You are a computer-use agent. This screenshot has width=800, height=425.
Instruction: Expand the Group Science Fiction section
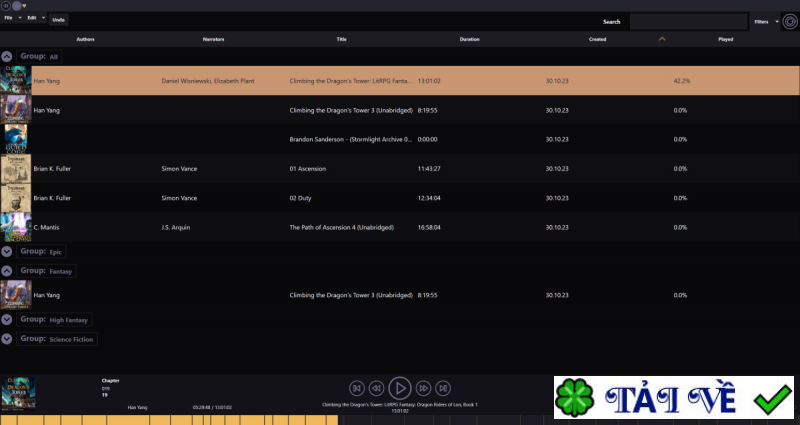[x=7, y=339]
